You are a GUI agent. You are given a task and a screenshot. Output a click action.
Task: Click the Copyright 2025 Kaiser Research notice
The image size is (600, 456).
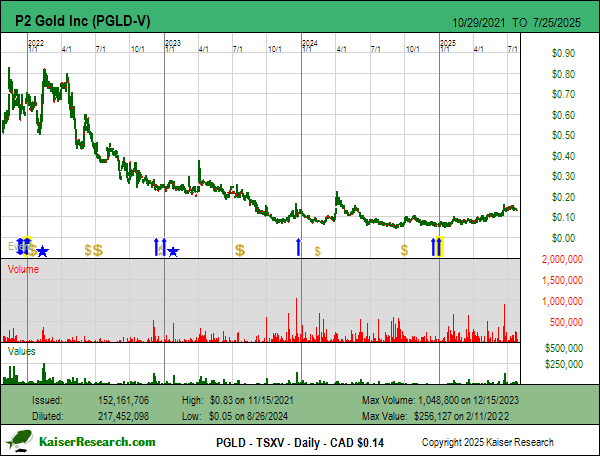(x=488, y=442)
